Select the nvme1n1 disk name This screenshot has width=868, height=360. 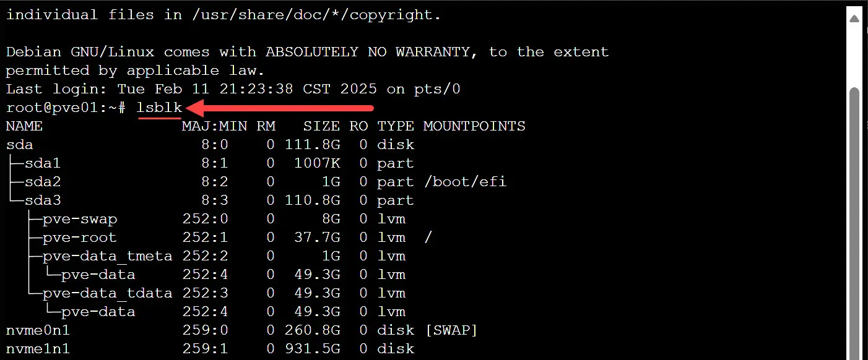tap(38, 349)
